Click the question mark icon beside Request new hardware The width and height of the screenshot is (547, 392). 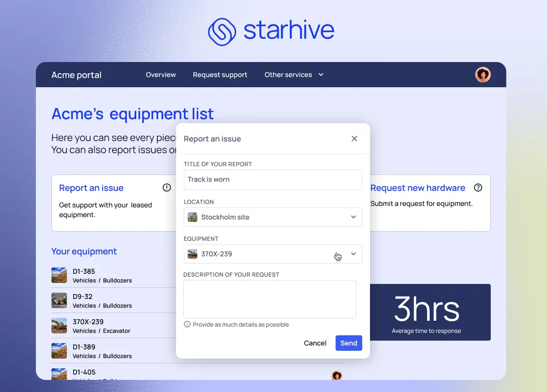pyautogui.click(x=478, y=188)
